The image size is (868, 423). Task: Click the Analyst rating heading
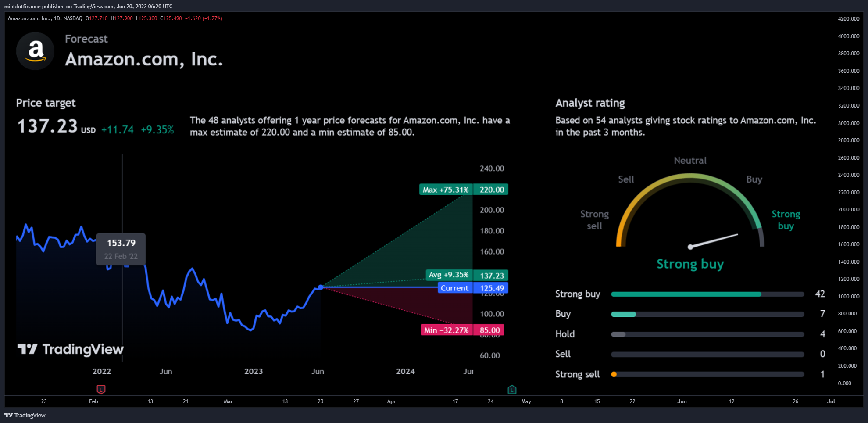590,103
